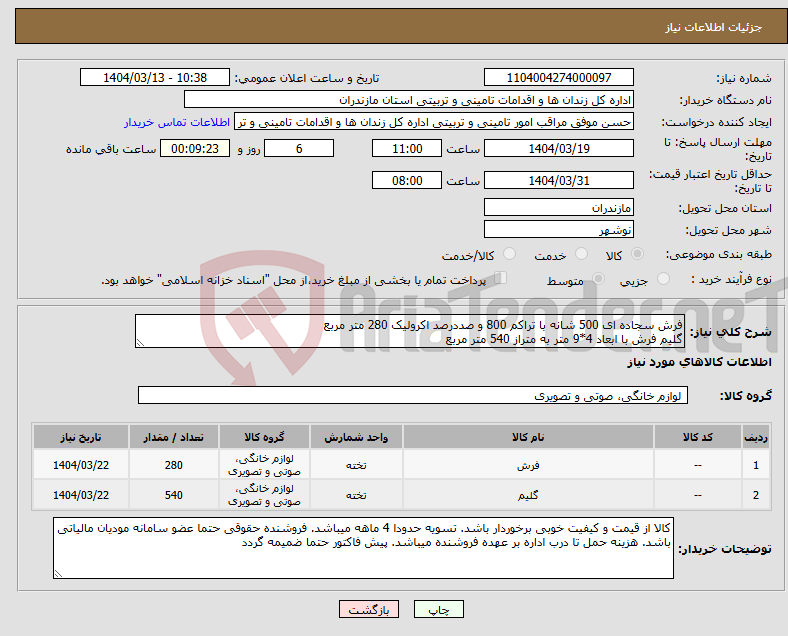Screen dimensions: 788x636
Task: Click the شرح کلی نیاز label
Action: pyautogui.click(x=730, y=332)
